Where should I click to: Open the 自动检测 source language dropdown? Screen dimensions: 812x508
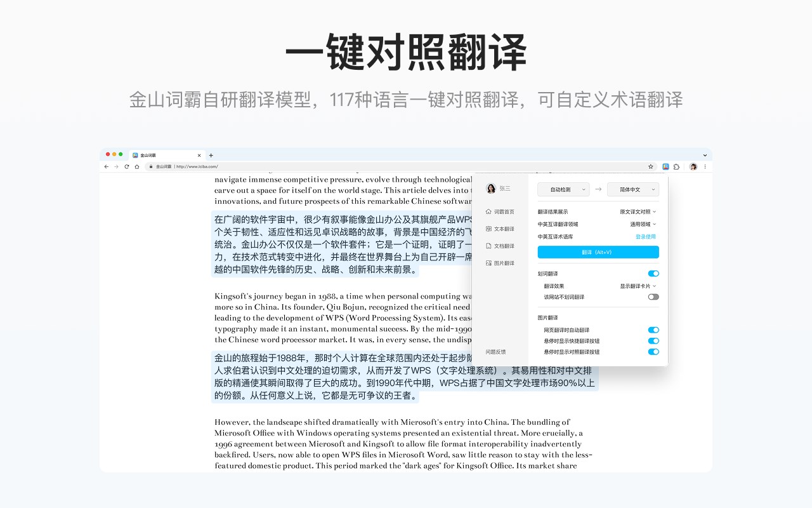[x=563, y=189]
